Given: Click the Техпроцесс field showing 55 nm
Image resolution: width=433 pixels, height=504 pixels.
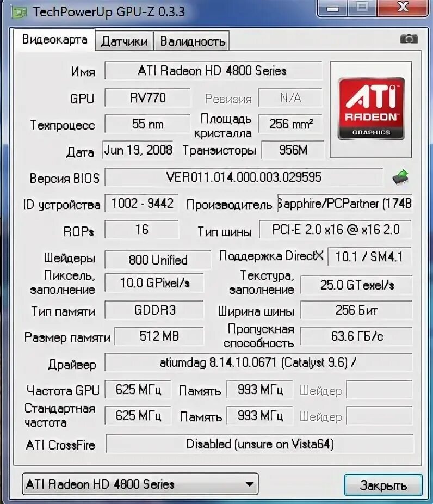Looking at the screenshot, I should pyautogui.click(x=147, y=124).
